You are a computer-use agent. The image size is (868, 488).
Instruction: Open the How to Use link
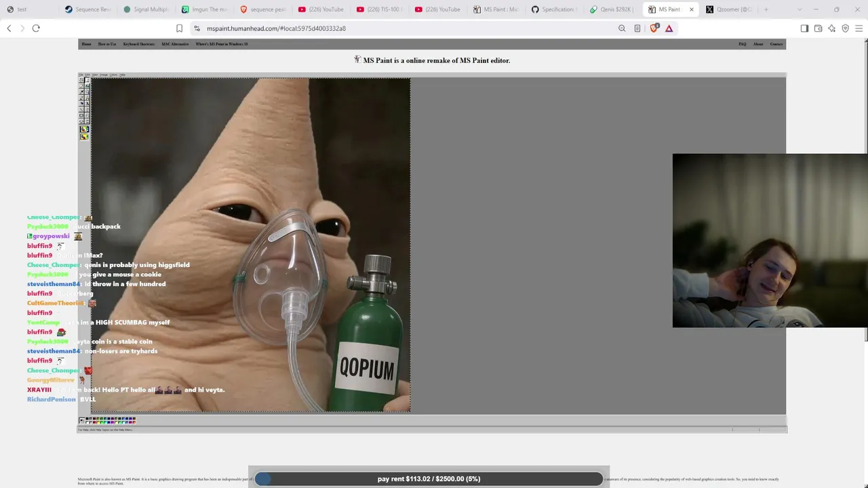pos(107,44)
